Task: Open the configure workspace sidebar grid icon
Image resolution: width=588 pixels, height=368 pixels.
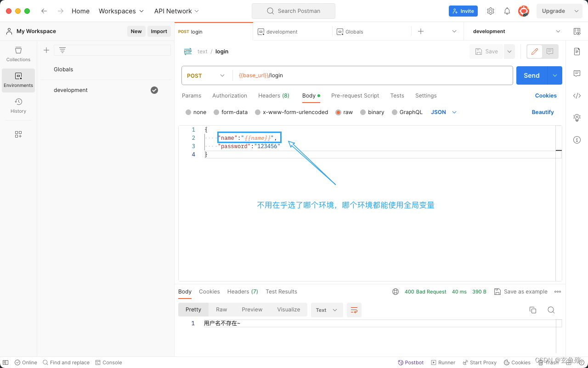Action: click(x=18, y=134)
